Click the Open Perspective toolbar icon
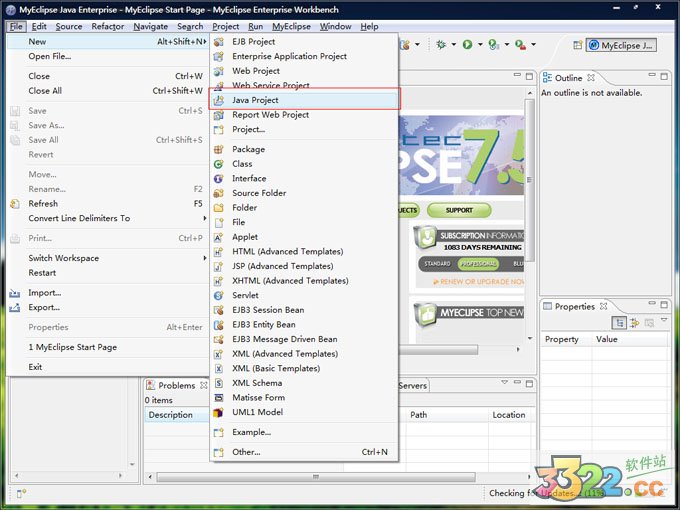Screen dimensions: 680x510 [x=577, y=45]
